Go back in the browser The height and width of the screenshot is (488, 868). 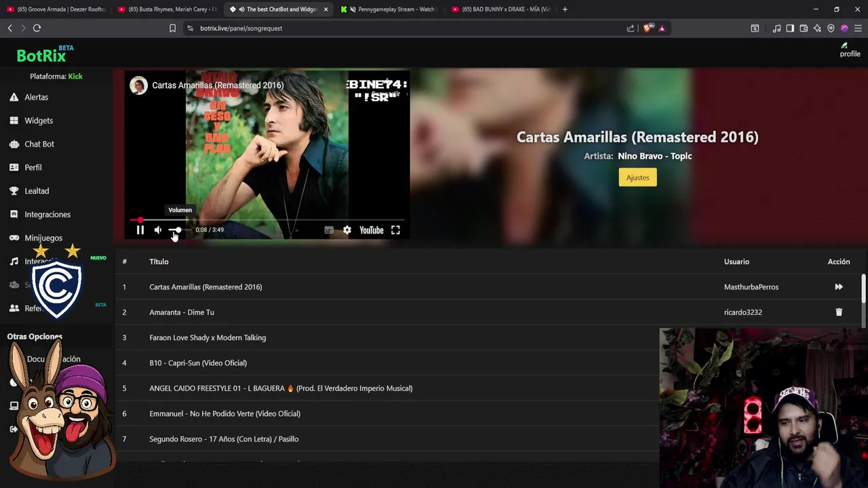pyautogui.click(x=9, y=28)
